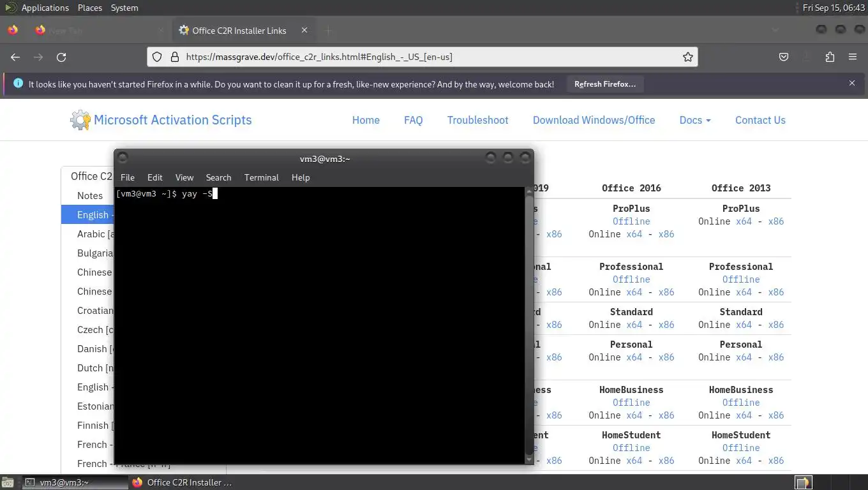The height and width of the screenshot is (490, 868).
Task: Select Notes in the language sidebar
Action: coord(90,196)
